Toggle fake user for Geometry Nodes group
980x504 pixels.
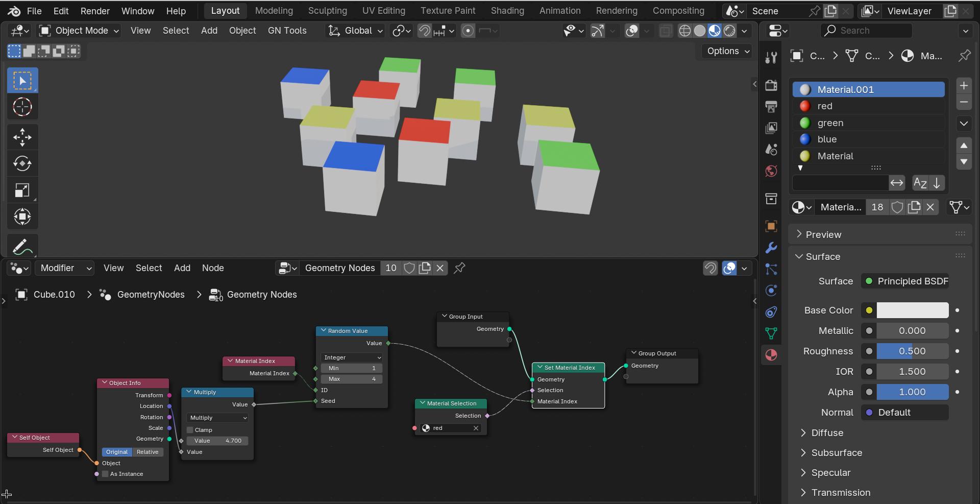pyautogui.click(x=409, y=268)
